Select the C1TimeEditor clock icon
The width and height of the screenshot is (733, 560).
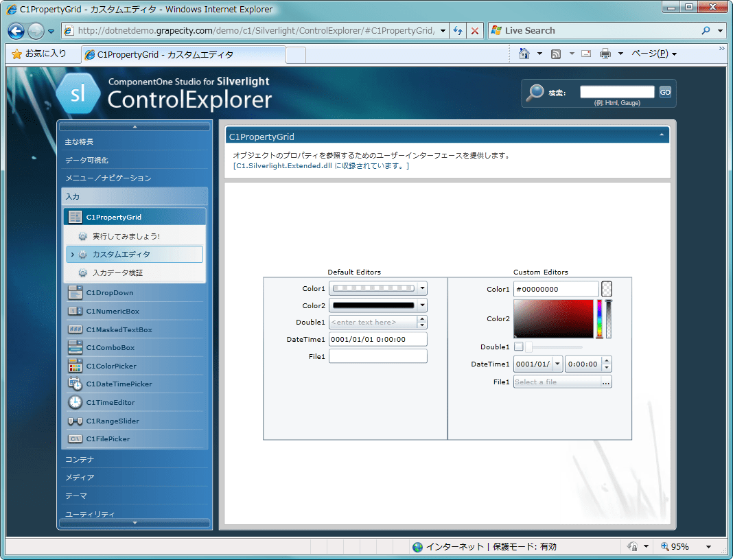pos(76,402)
